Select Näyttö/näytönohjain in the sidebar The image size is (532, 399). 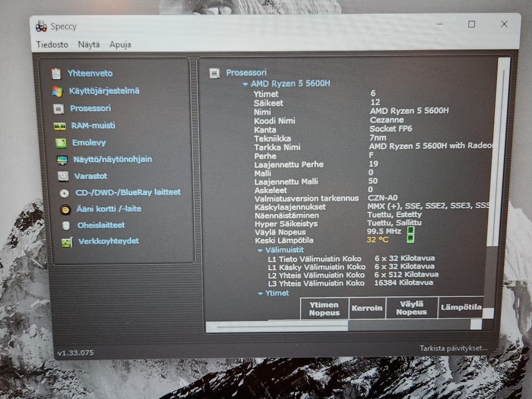click(x=112, y=159)
